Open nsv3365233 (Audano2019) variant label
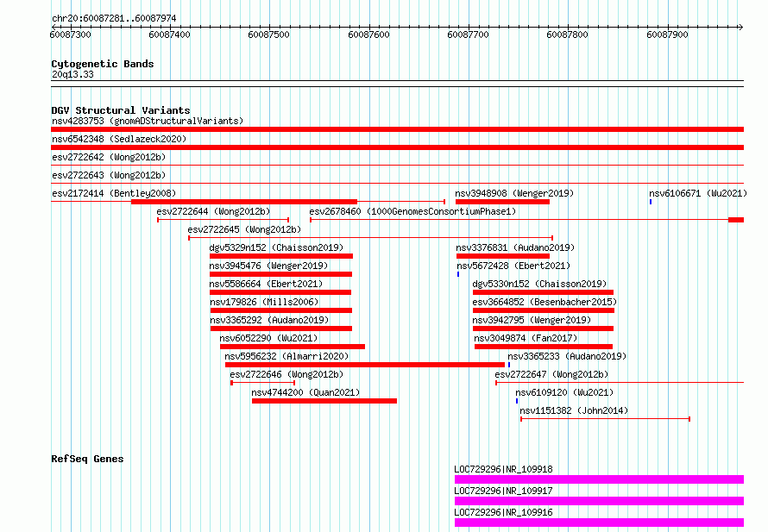The image size is (768, 532). (567, 356)
